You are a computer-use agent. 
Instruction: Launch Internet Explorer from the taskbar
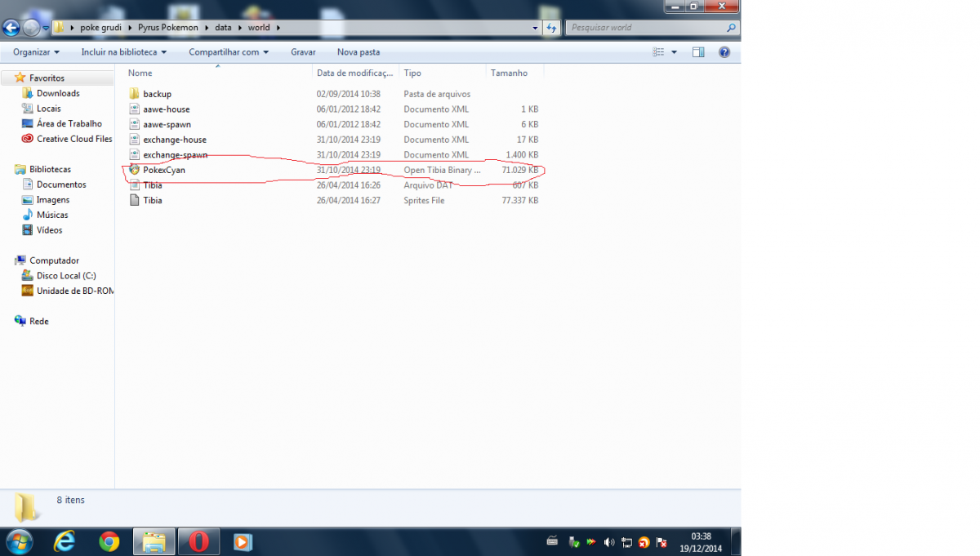[65, 541]
